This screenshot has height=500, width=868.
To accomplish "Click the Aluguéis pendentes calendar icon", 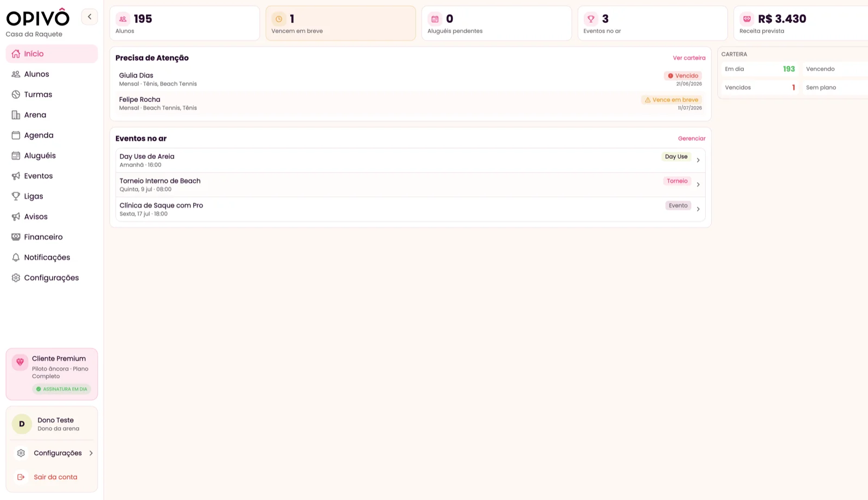I will click(435, 19).
